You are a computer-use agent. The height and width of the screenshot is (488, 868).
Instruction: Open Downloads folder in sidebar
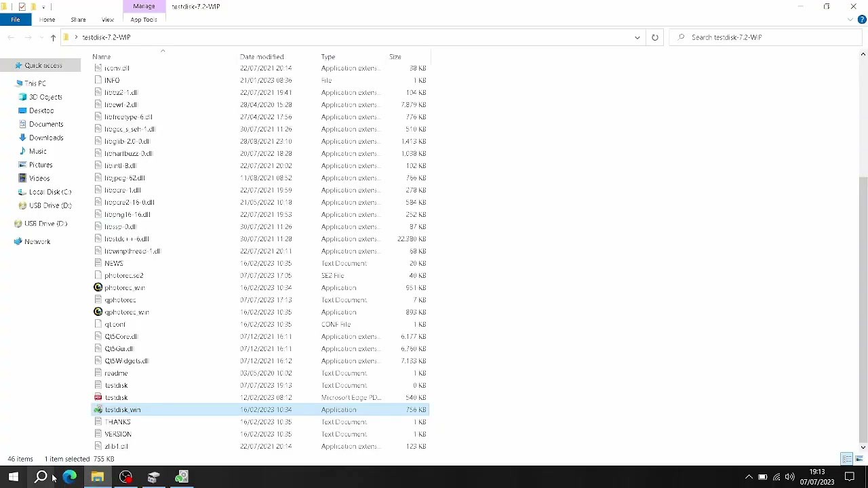tap(46, 138)
